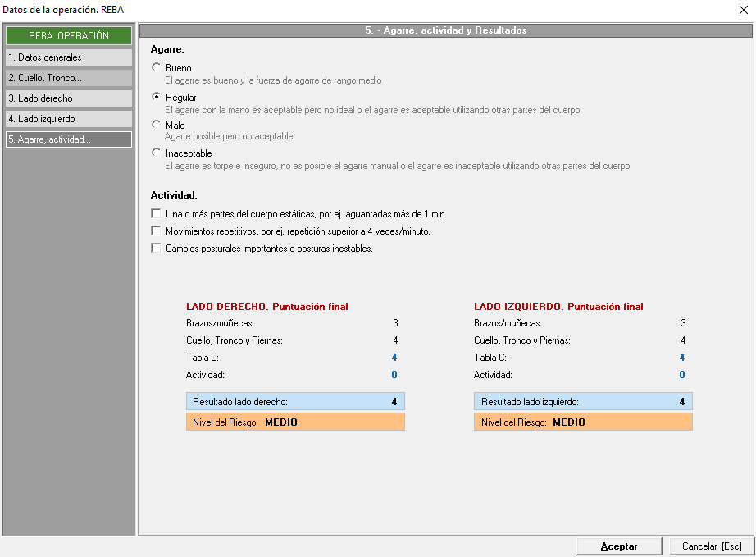Open the 1. Datos generales section
This screenshot has width=756, height=557.
pyautogui.click(x=68, y=57)
